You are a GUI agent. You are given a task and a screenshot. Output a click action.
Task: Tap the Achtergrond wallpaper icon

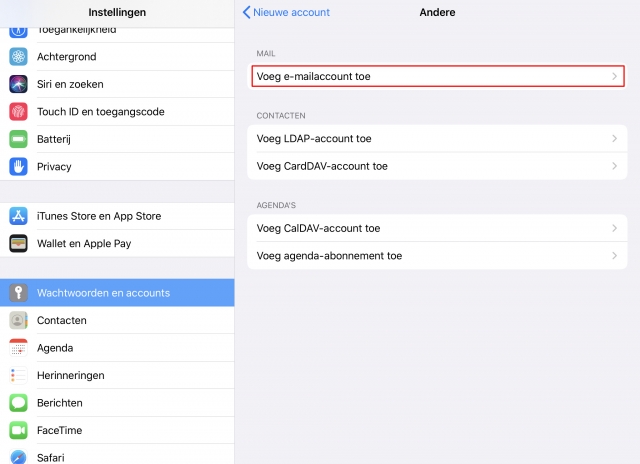[18, 57]
